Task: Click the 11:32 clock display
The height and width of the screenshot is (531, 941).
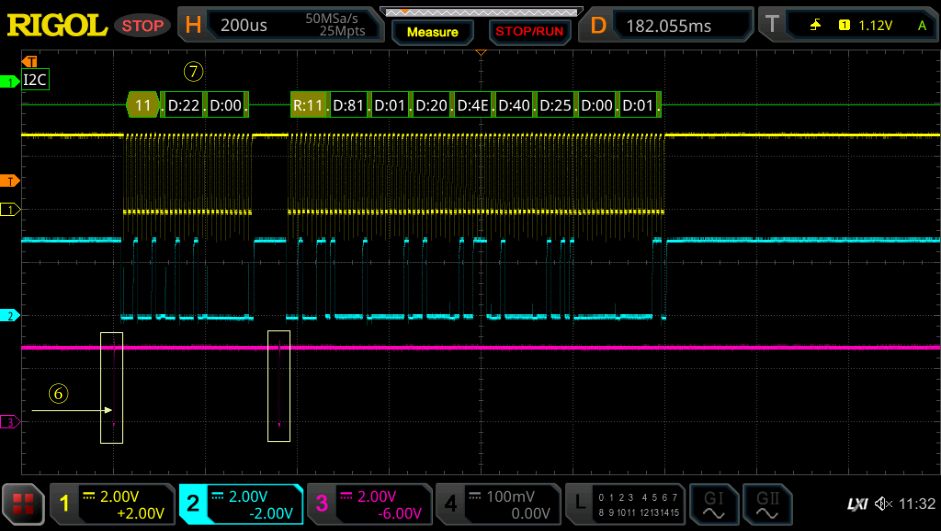Action: point(916,504)
